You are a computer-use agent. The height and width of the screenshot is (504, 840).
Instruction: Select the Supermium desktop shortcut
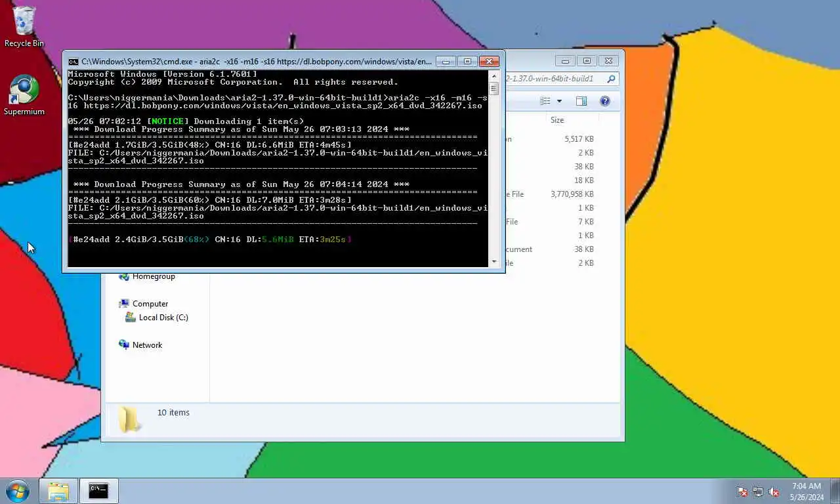[24, 95]
